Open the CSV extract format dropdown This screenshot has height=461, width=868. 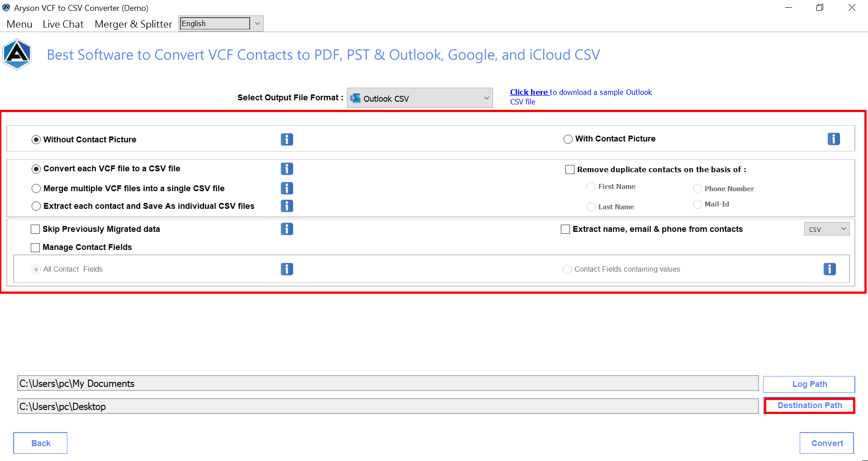click(827, 229)
